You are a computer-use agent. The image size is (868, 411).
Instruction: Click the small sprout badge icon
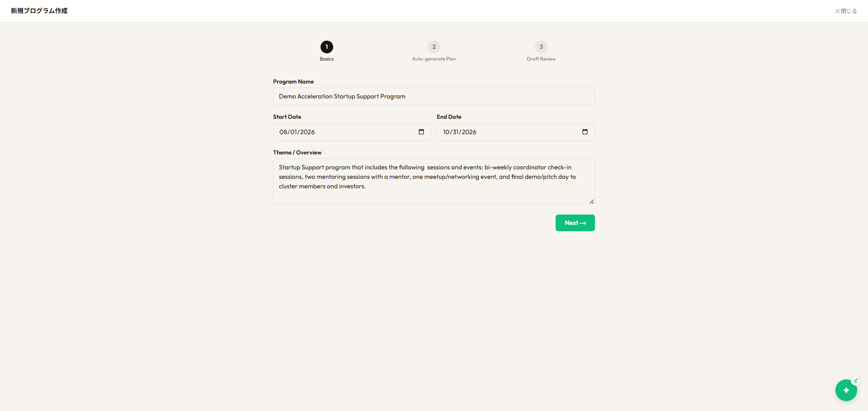[855, 381]
